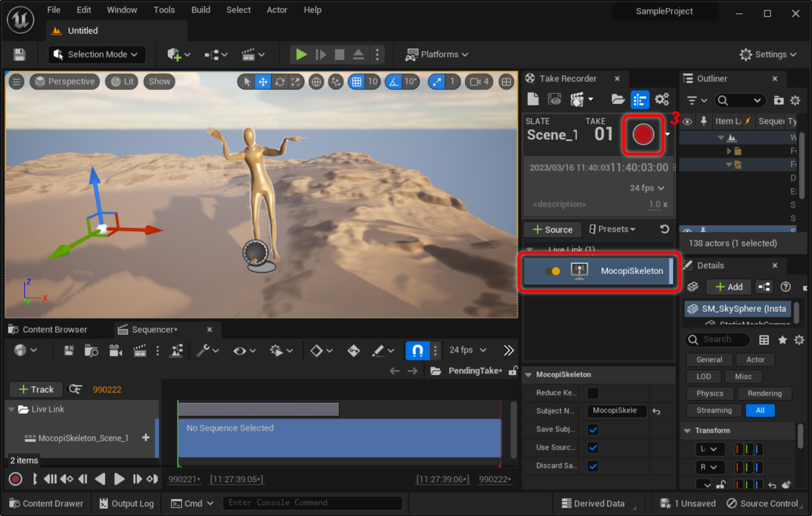Open Take Recorder settings gear icon

pyautogui.click(x=662, y=99)
